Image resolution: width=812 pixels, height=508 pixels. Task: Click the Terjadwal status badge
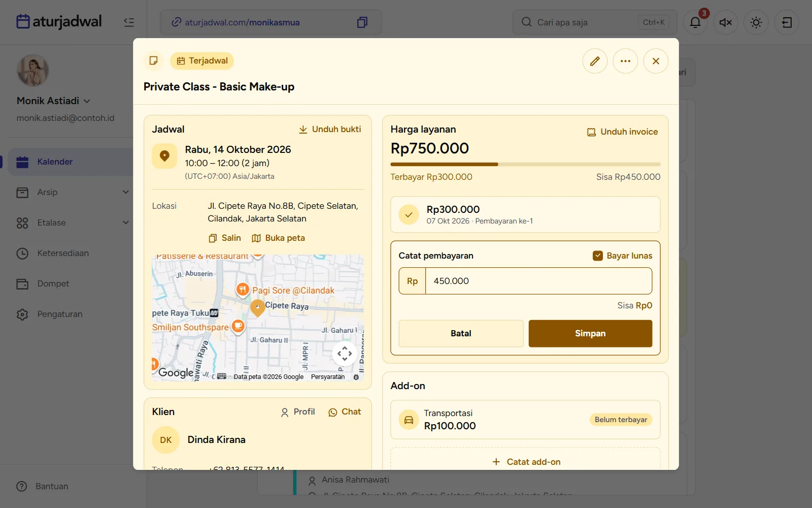[x=202, y=61]
